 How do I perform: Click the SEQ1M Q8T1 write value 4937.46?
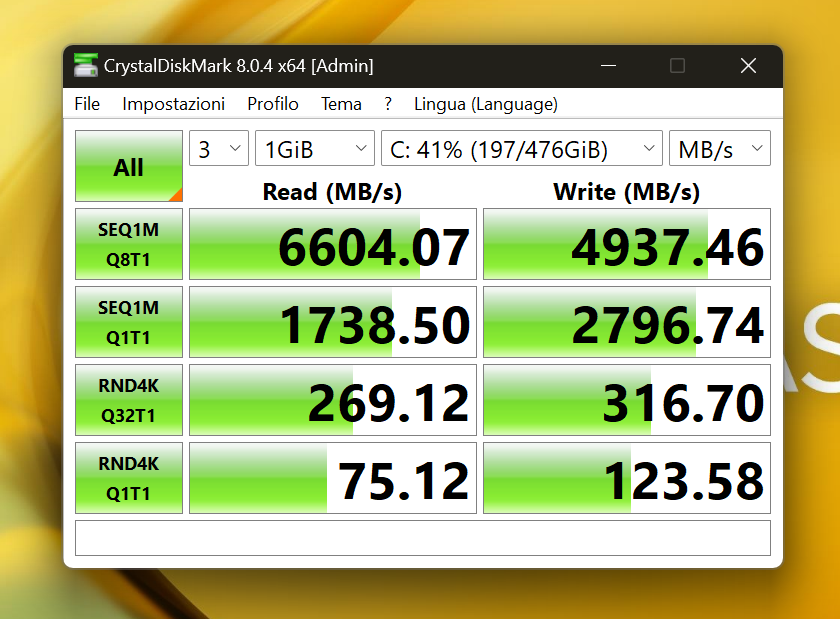(627, 244)
